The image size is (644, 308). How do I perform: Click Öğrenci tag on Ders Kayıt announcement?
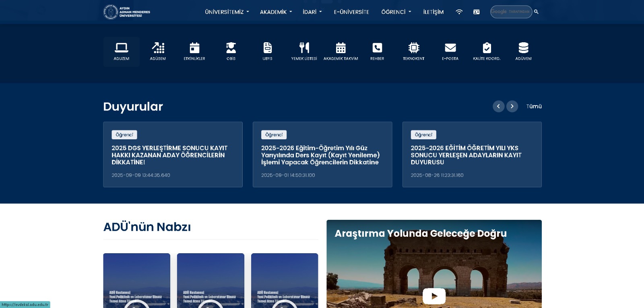coord(274,135)
